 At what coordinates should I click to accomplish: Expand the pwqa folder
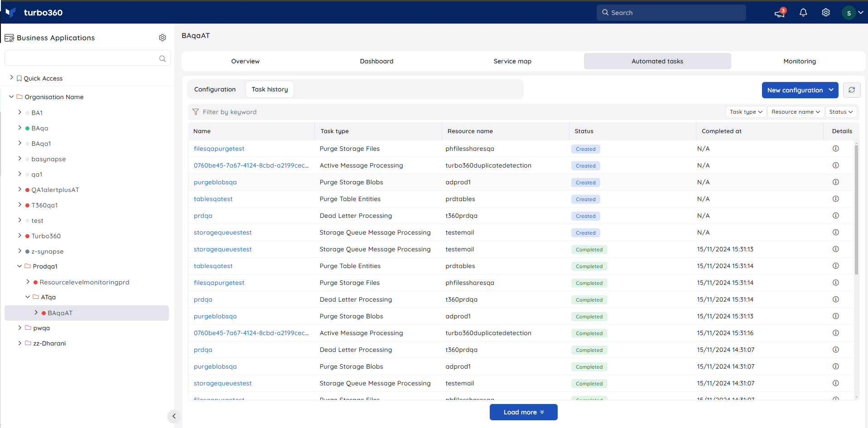coord(19,327)
